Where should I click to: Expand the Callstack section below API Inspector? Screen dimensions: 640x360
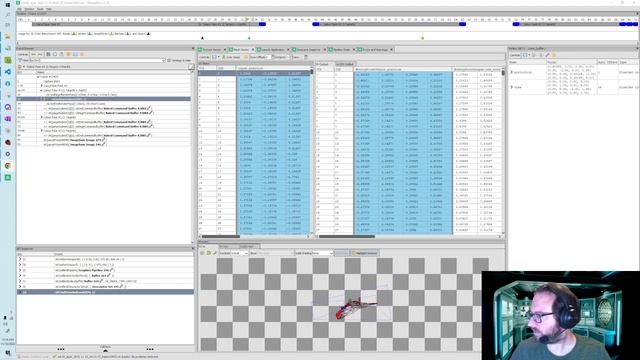[105, 350]
